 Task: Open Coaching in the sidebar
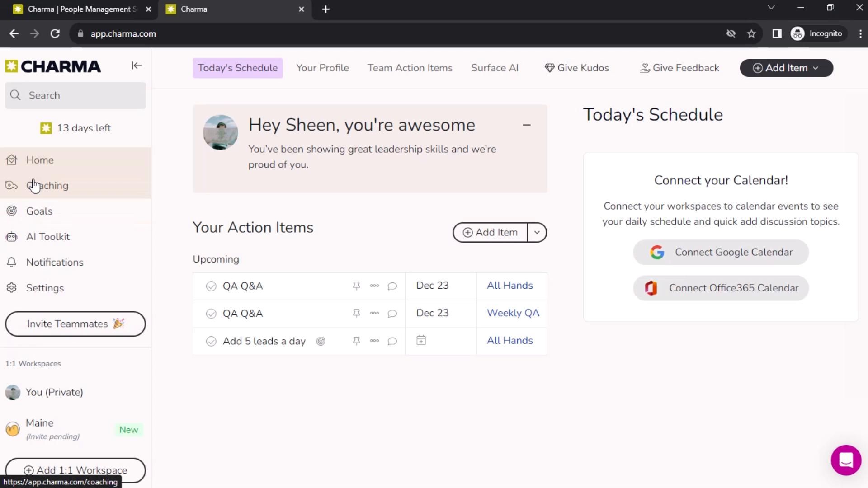click(75, 186)
